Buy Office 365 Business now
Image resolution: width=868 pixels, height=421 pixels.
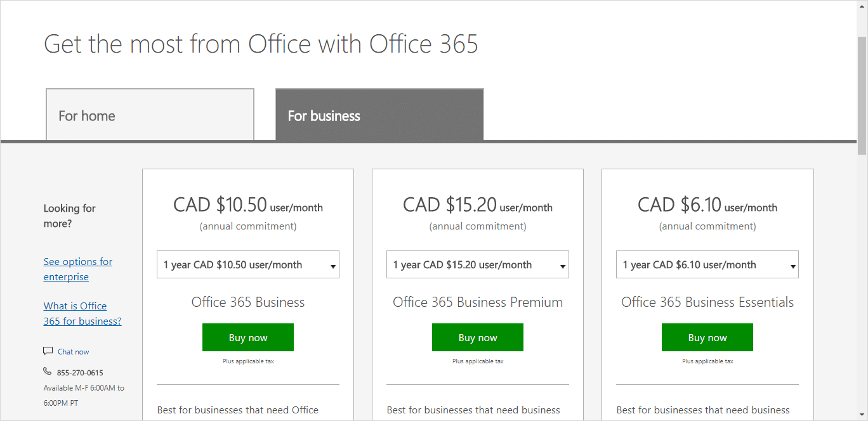click(x=248, y=337)
